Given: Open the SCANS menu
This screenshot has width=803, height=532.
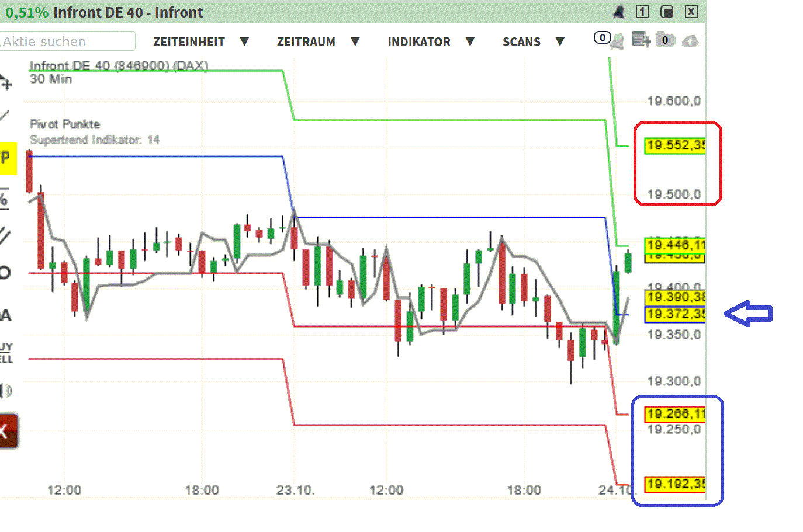Looking at the screenshot, I should [521, 42].
